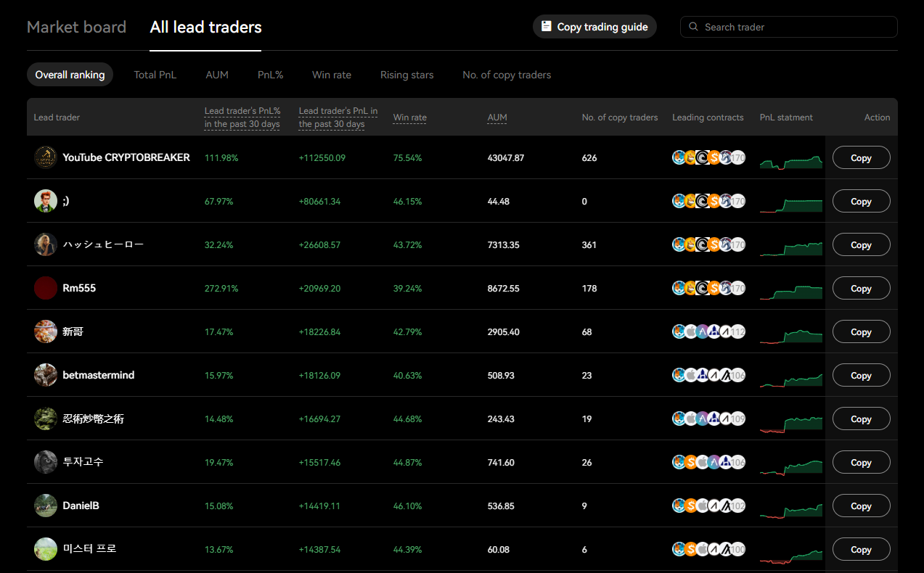
Task: Click DanielB's profile picture
Action: [x=45, y=506]
